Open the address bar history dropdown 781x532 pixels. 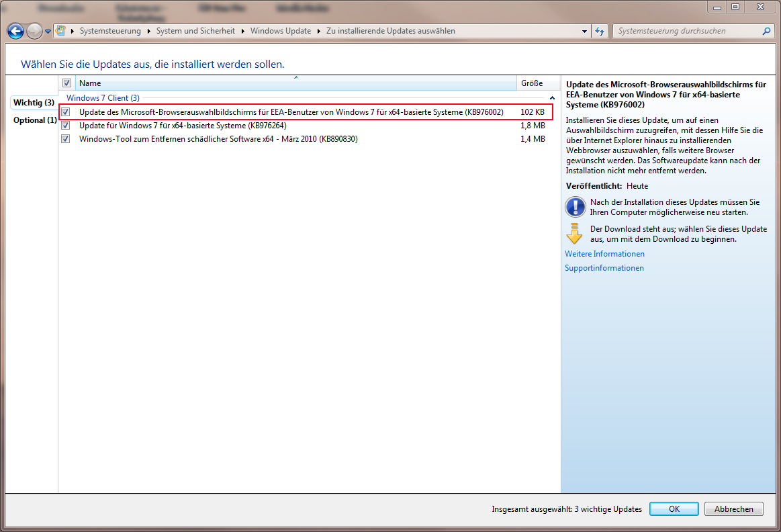click(584, 32)
